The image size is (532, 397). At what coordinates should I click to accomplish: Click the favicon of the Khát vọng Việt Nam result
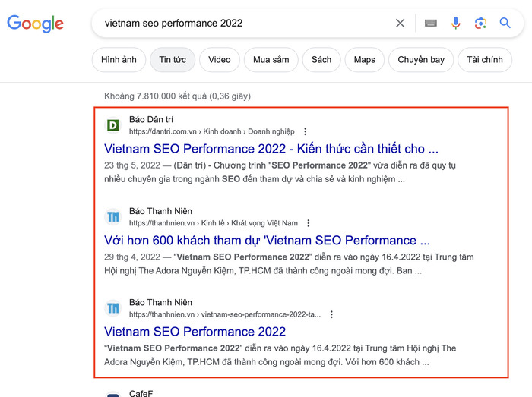(113, 217)
